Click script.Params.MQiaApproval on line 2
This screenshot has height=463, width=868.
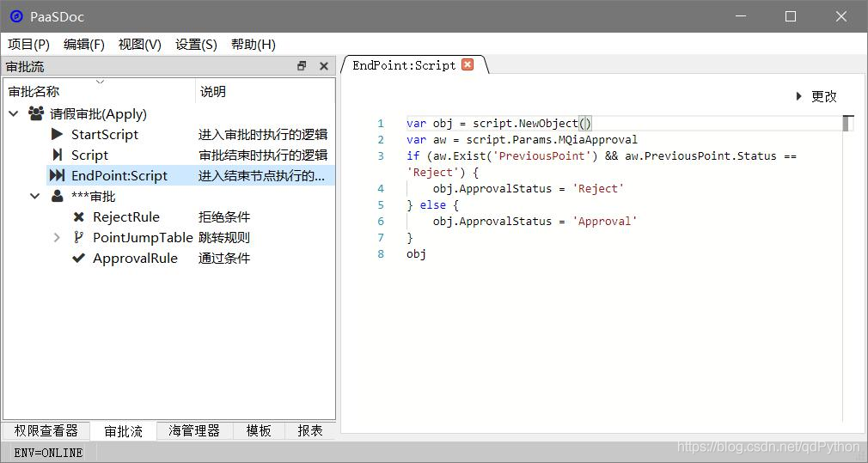pos(552,140)
